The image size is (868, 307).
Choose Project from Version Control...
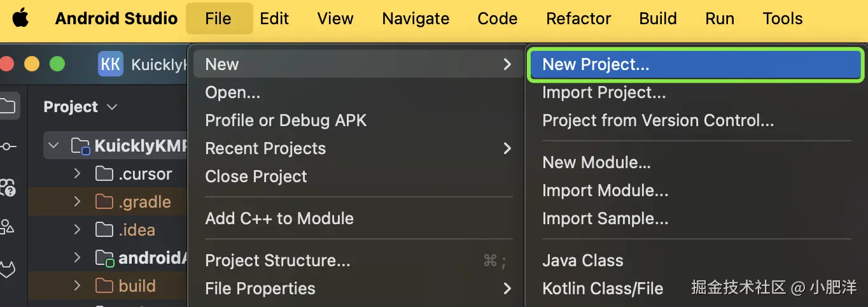pos(658,120)
